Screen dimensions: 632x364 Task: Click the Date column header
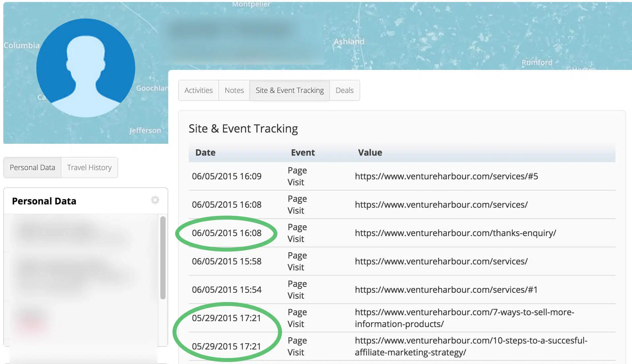point(205,153)
